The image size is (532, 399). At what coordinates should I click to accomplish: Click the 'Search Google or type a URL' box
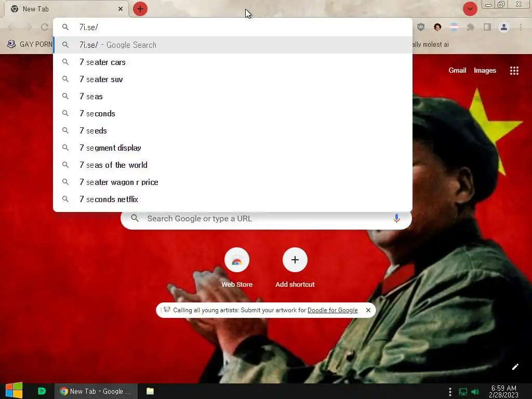(266, 219)
